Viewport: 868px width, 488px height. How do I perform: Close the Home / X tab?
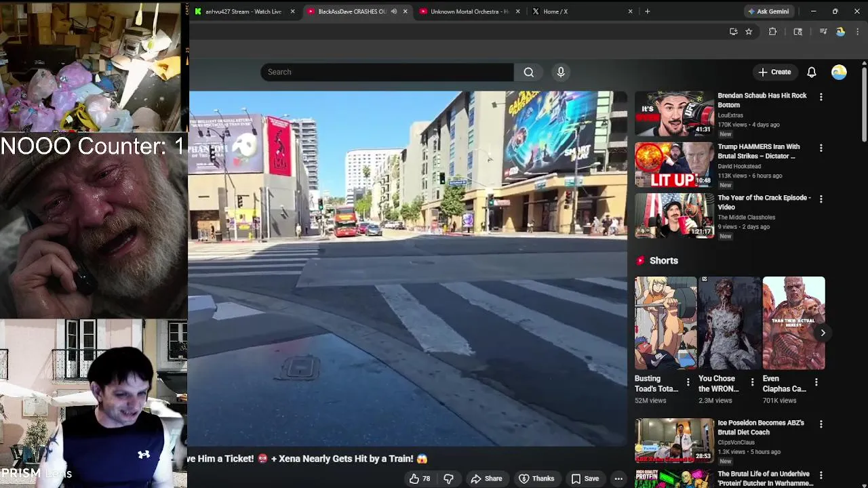630,12
